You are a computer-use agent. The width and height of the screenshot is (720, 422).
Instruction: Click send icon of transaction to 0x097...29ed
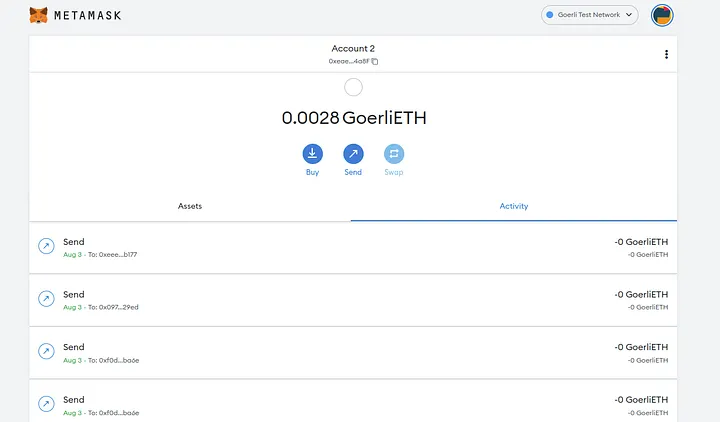(46, 299)
